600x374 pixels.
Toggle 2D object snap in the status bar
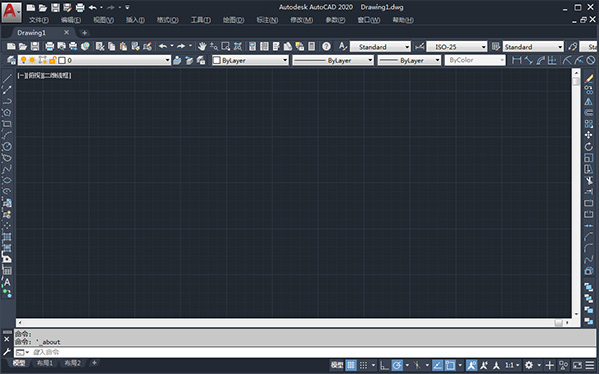click(450, 365)
